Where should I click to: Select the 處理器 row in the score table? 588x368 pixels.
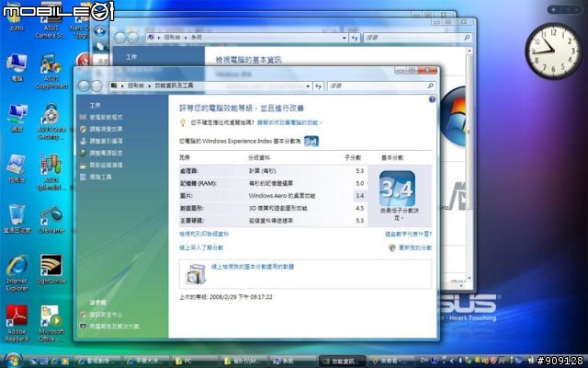pos(273,171)
